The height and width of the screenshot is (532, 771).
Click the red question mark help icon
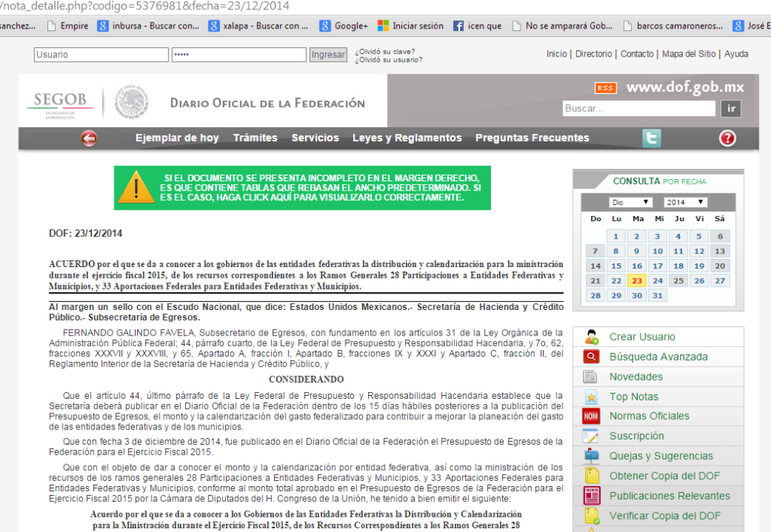[x=727, y=138]
